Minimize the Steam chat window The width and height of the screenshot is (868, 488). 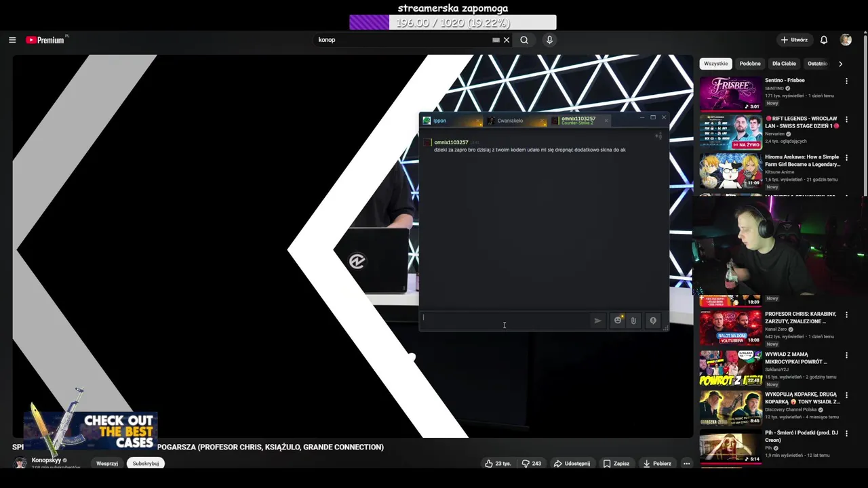pyautogui.click(x=642, y=117)
